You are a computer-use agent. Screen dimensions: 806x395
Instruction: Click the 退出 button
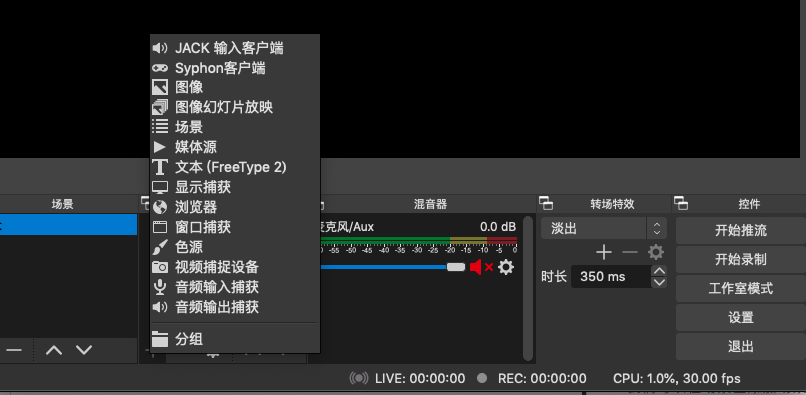(741, 347)
